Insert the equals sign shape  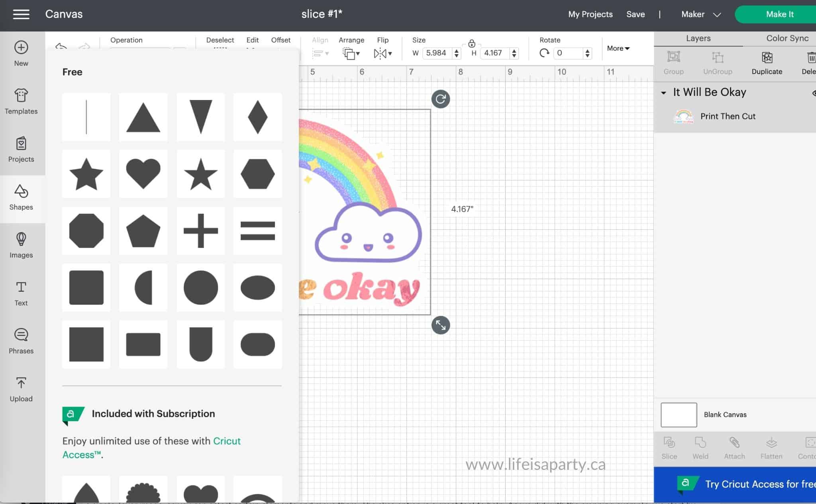pyautogui.click(x=257, y=231)
